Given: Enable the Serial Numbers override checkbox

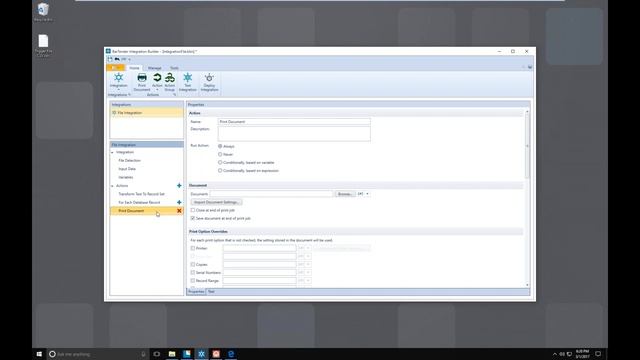Looking at the screenshot, I should pyautogui.click(x=193, y=273).
